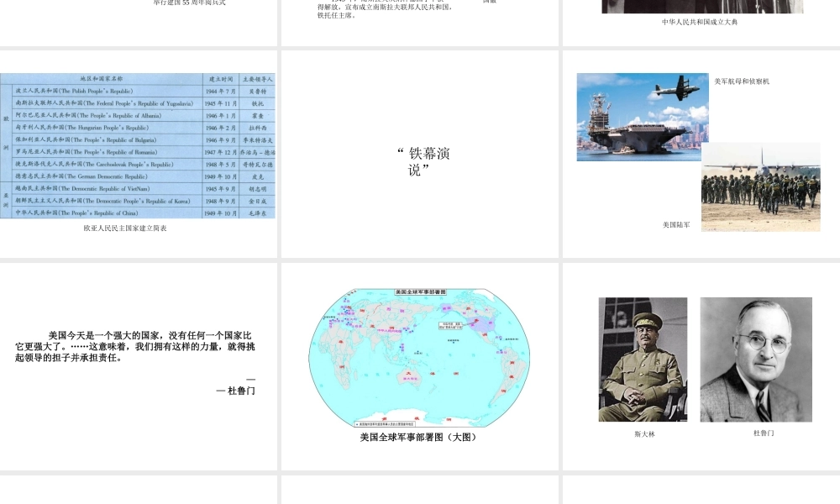The width and height of the screenshot is (840, 504).
Task: Click the People's Republic of Bulgaria cell
Action: [x=108, y=139]
